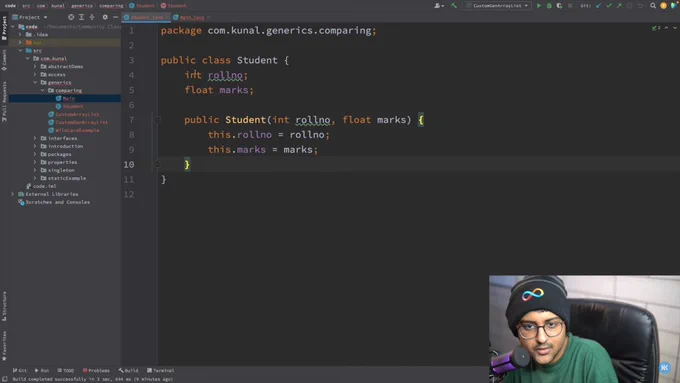Open the TODO tool window
Screen dimensions: 680x383
click(x=65, y=370)
